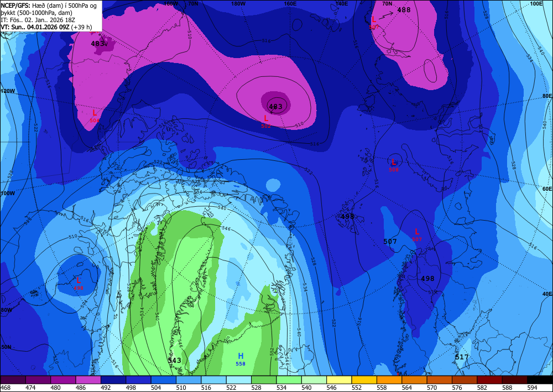Click the legend swatch between 468 and 474
Viewport: 553px width, 392px height.
[x=13, y=380]
